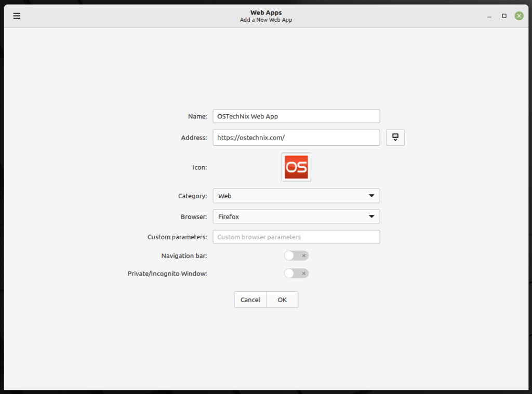Open the application menu icon top-left
Screen dimensions: 532x394
[x=17, y=16]
